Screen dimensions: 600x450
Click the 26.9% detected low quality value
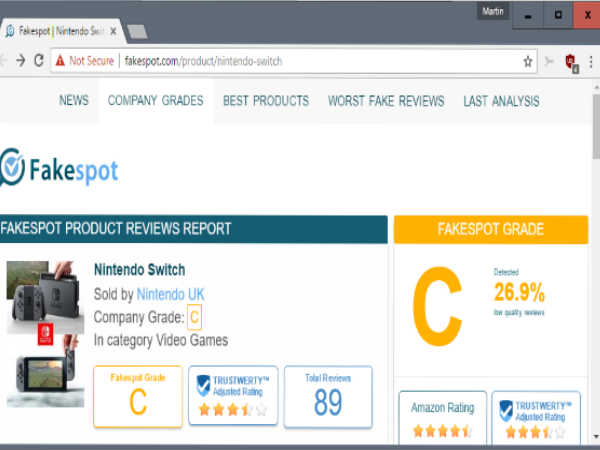coord(519,292)
